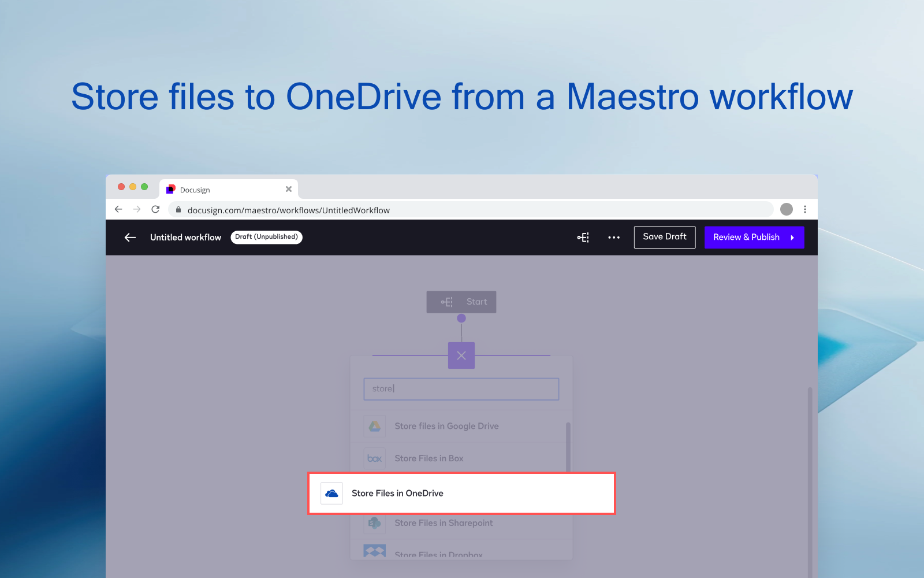Click the Dropbox icon in list

tap(375, 551)
